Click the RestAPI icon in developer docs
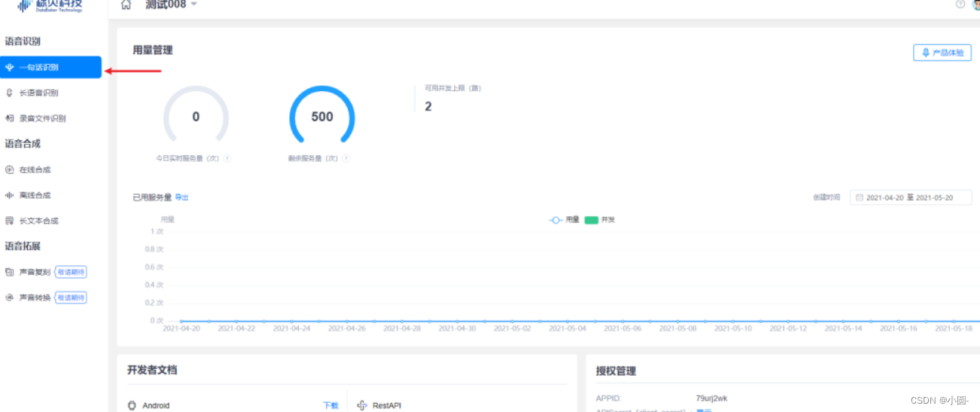980x412 pixels. (x=362, y=405)
